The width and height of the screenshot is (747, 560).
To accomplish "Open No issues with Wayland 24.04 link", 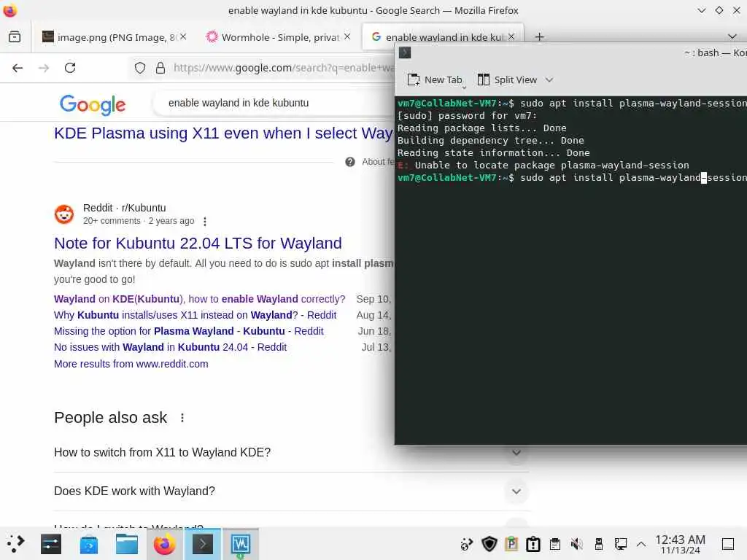I will 170,348.
